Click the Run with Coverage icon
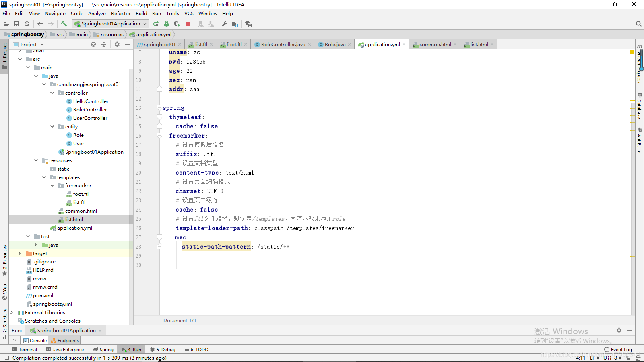This screenshot has height=362, width=644. tap(177, 24)
